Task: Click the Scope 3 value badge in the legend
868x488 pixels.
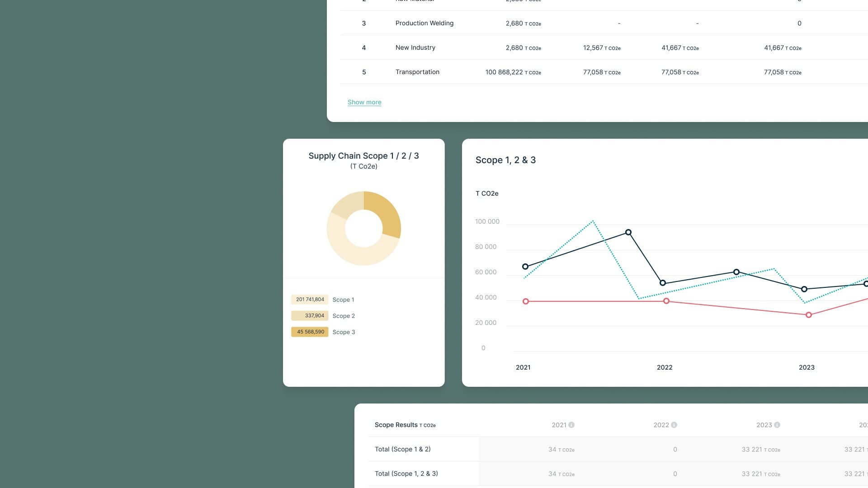Action: tap(310, 332)
